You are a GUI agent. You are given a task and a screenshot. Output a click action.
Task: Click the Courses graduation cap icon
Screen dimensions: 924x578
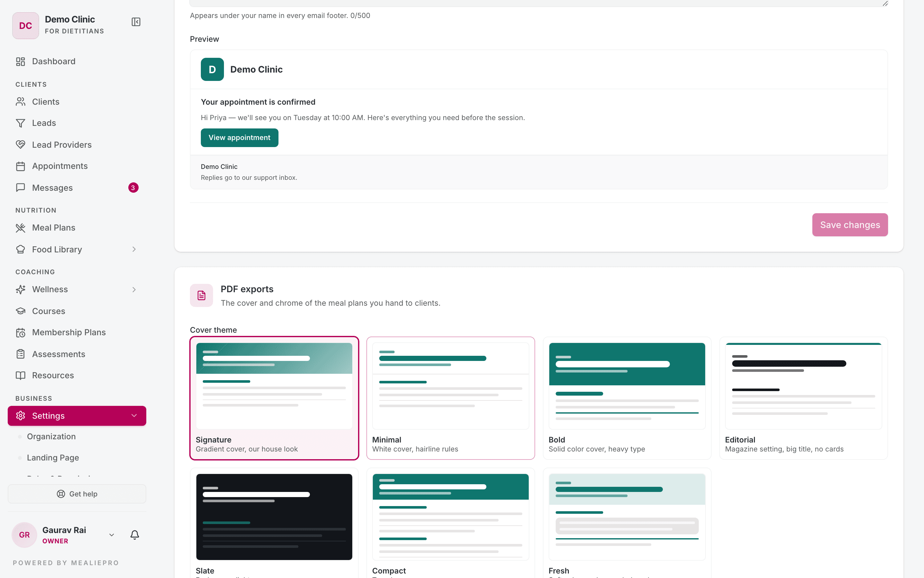click(x=21, y=311)
